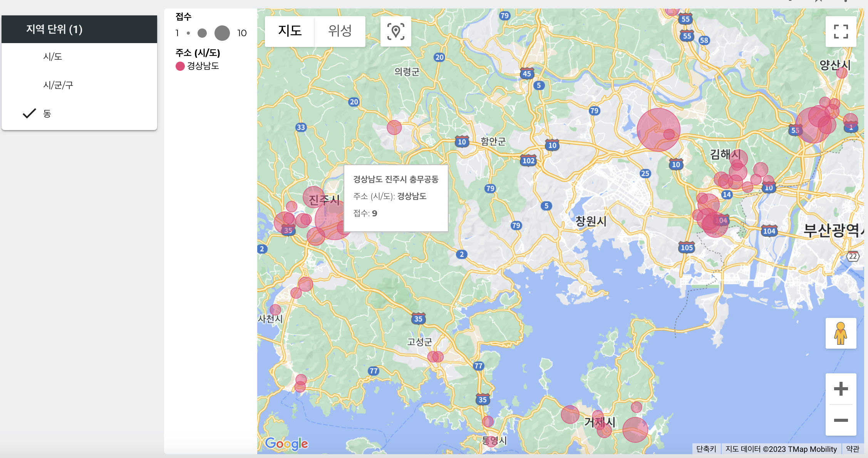
Task: Click the 경상남도 legend color dot
Action: coord(180,66)
